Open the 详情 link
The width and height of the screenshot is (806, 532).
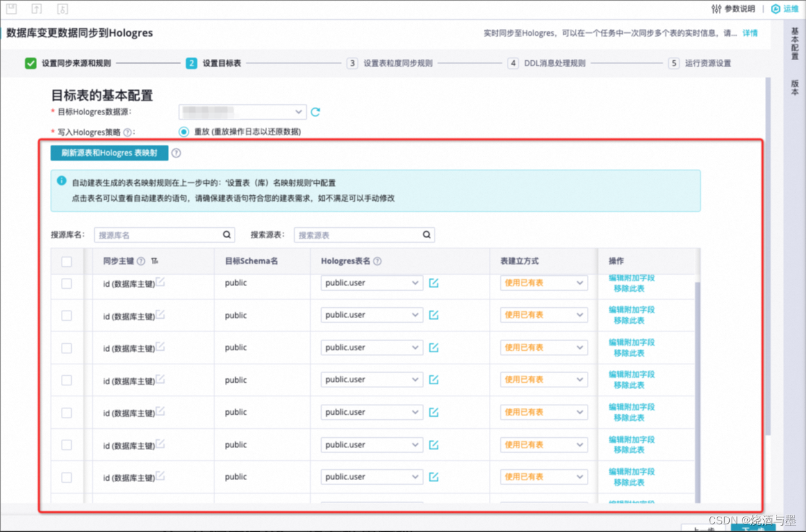coord(750,33)
